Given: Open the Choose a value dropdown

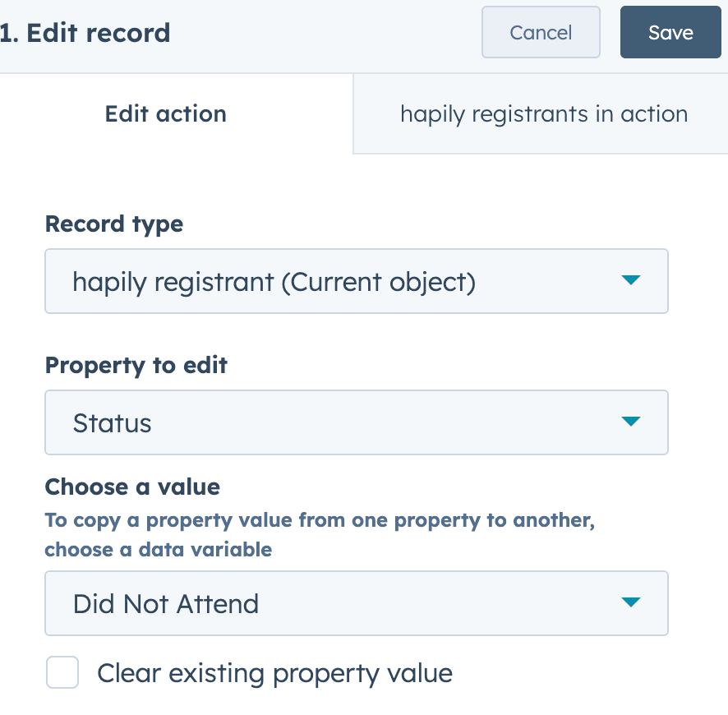Looking at the screenshot, I should [x=356, y=604].
